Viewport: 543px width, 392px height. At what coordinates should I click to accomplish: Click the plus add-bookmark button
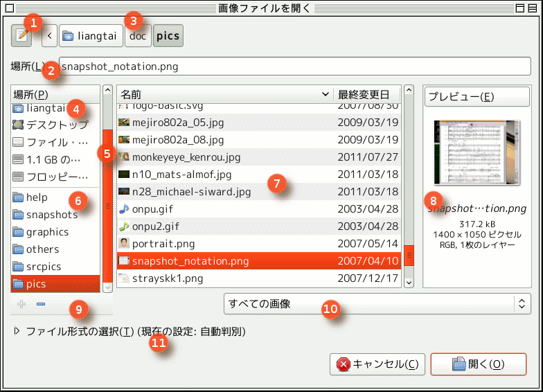[21, 304]
